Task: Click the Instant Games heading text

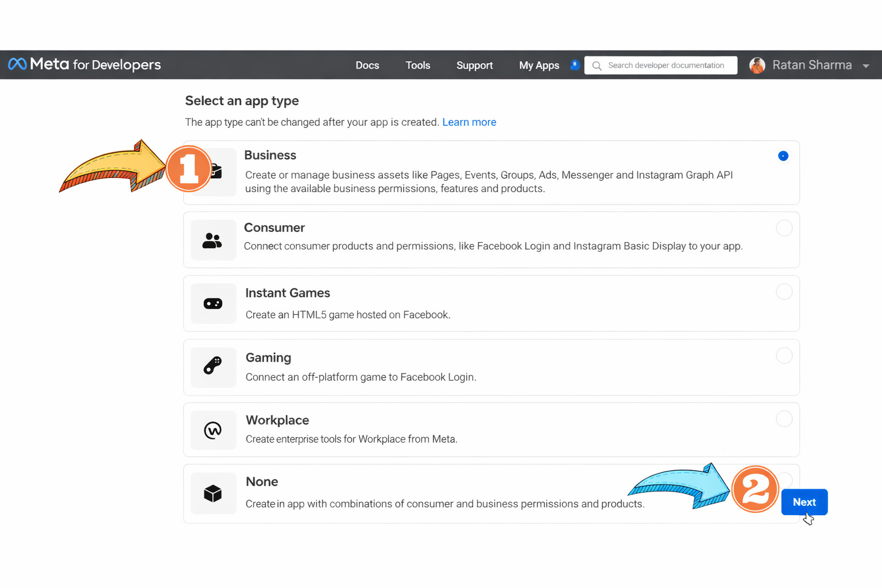Action: pos(288,293)
